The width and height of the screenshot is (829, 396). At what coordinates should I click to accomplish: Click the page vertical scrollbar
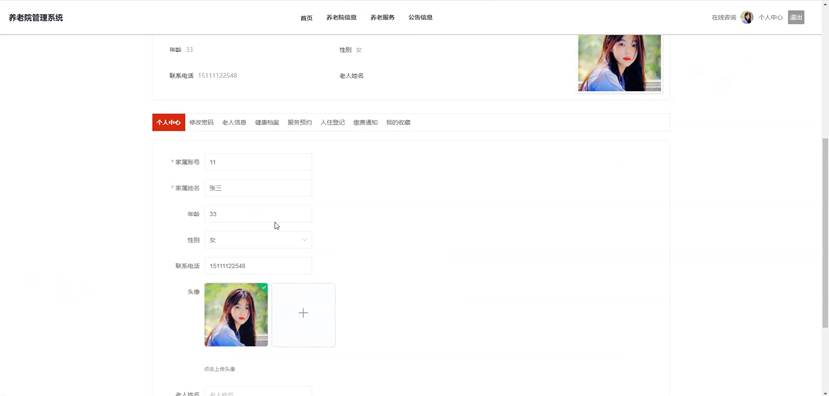(825, 233)
